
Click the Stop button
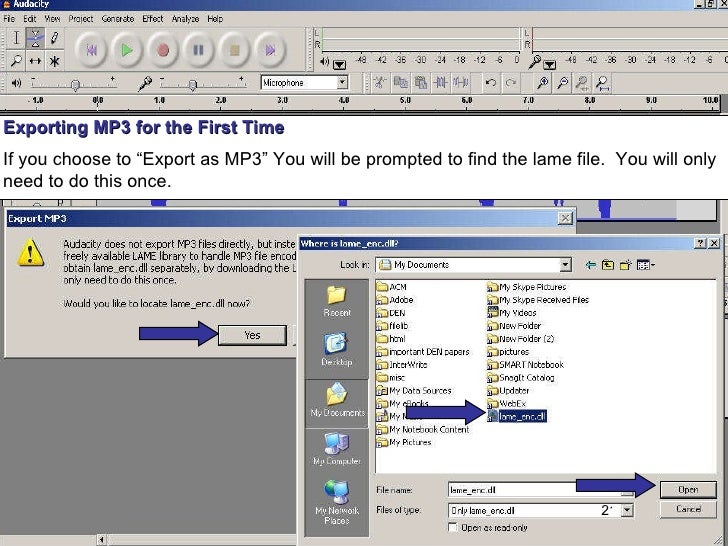click(234, 50)
